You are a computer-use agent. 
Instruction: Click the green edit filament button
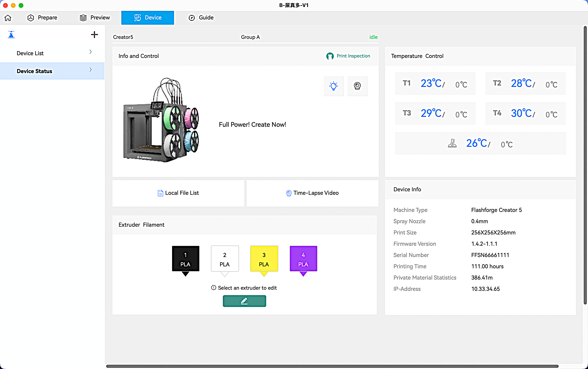pos(244,301)
